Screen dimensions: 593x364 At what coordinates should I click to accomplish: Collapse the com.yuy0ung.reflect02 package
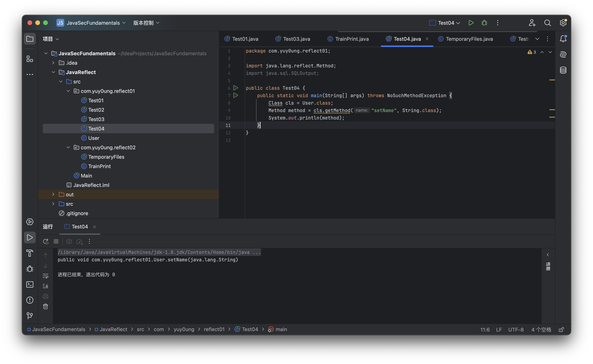click(68, 147)
